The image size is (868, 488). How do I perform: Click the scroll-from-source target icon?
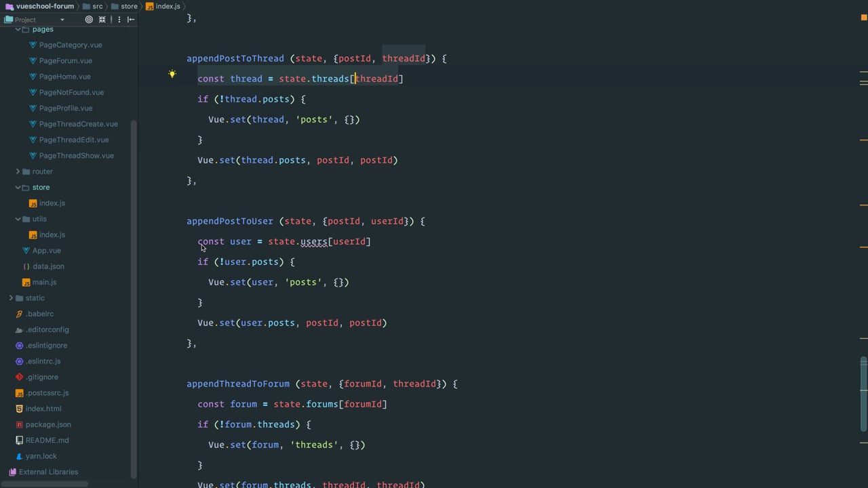tap(89, 20)
